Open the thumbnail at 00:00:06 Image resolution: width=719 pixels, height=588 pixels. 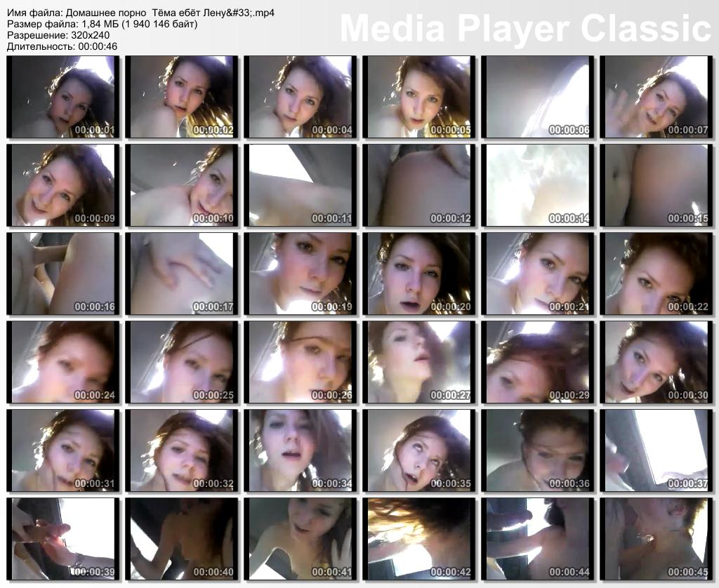(538, 98)
